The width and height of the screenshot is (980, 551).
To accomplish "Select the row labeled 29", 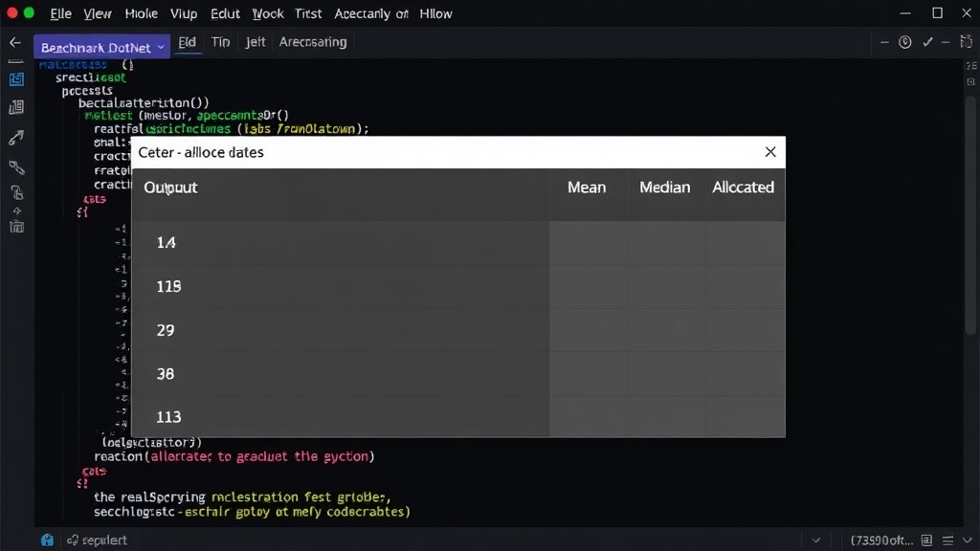I will tap(458, 330).
